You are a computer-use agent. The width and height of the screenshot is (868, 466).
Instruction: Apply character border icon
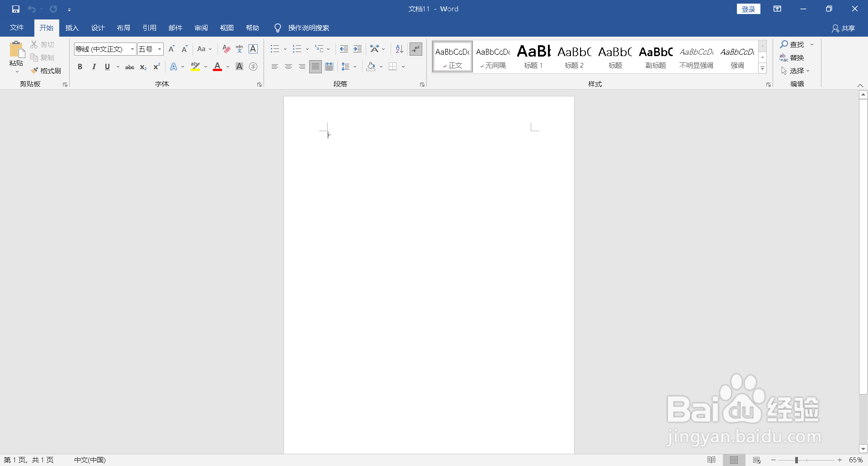(x=253, y=49)
